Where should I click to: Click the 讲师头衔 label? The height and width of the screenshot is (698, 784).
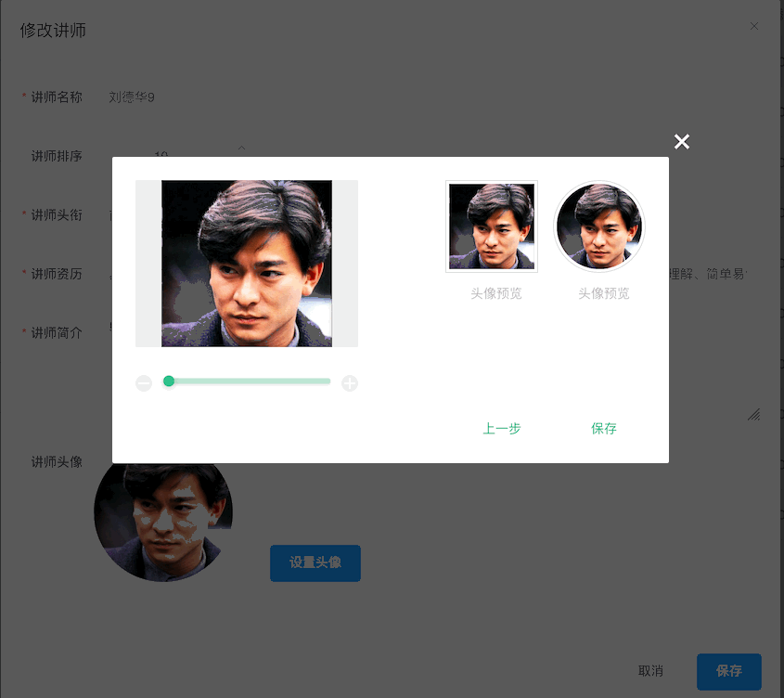57,215
